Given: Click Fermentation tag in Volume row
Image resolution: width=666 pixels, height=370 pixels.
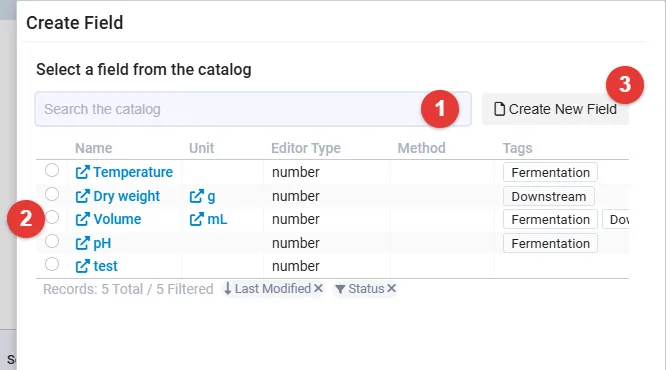Looking at the screenshot, I should coord(550,219).
